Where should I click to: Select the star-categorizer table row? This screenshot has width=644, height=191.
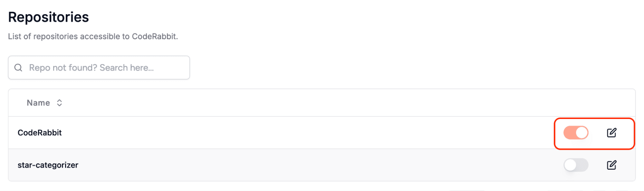tap(290, 165)
